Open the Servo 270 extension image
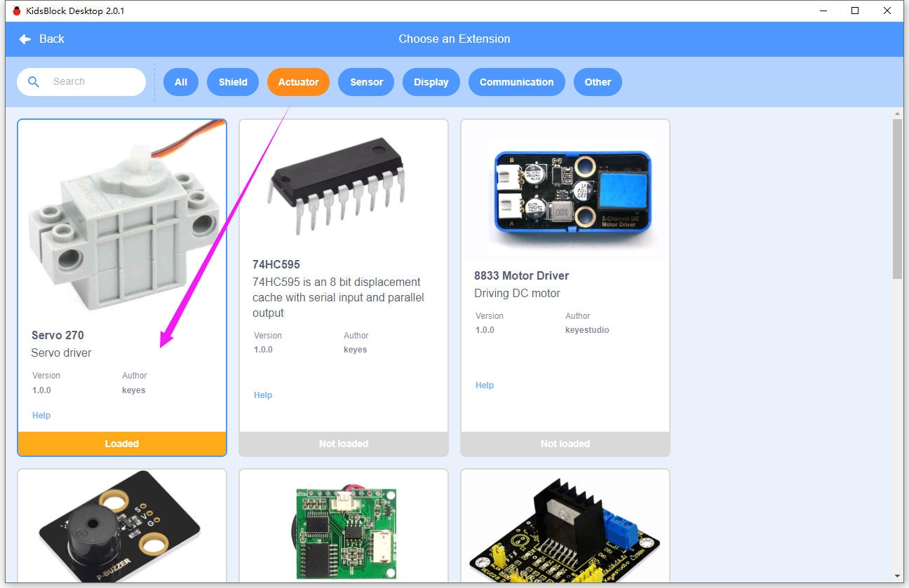Screen dimensions: 909x588 click(x=122, y=217)
